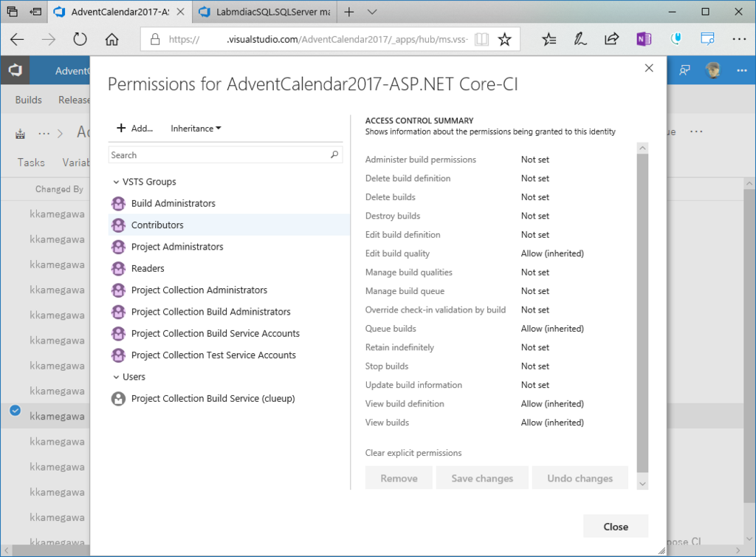Viewport: 756px width, 557px height.
Task: Click the tabs you've set aside icon
Action: [13, 12]
